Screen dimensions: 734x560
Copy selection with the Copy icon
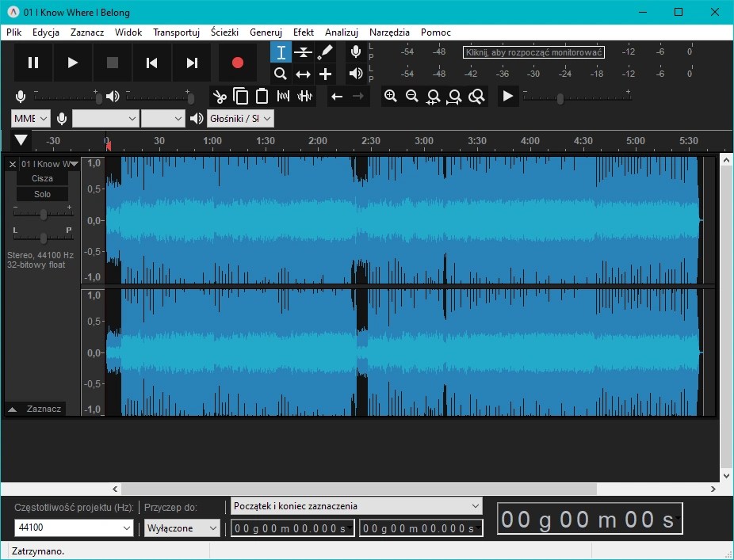click(x=241, y=97)
